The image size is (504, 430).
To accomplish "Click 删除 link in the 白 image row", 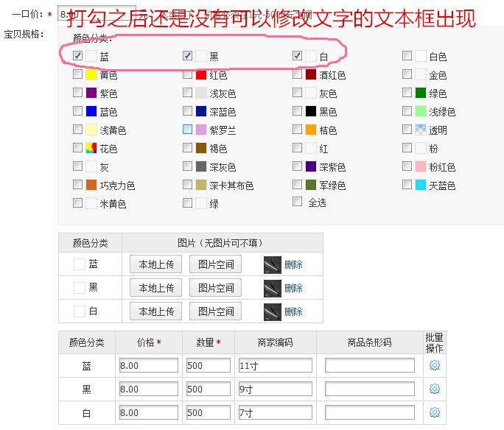I will pos(293,311).
